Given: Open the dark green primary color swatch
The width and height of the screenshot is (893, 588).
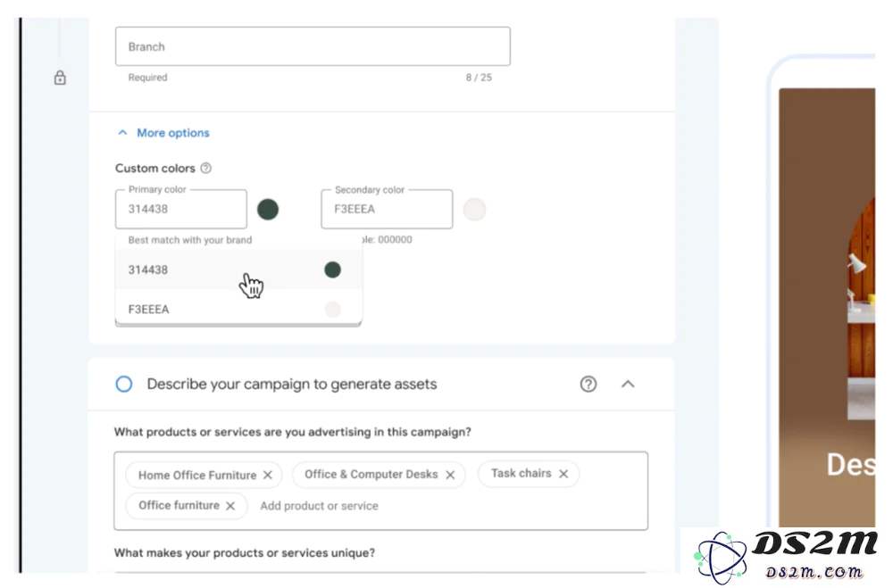Looking at the screenshot, I should click(268, 210).
